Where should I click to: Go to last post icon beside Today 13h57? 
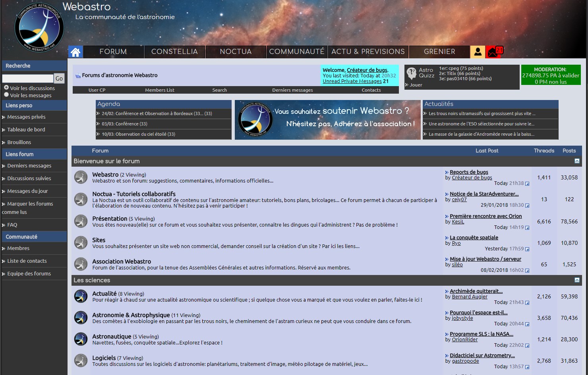pyautogui.click(x=527, y=367)
